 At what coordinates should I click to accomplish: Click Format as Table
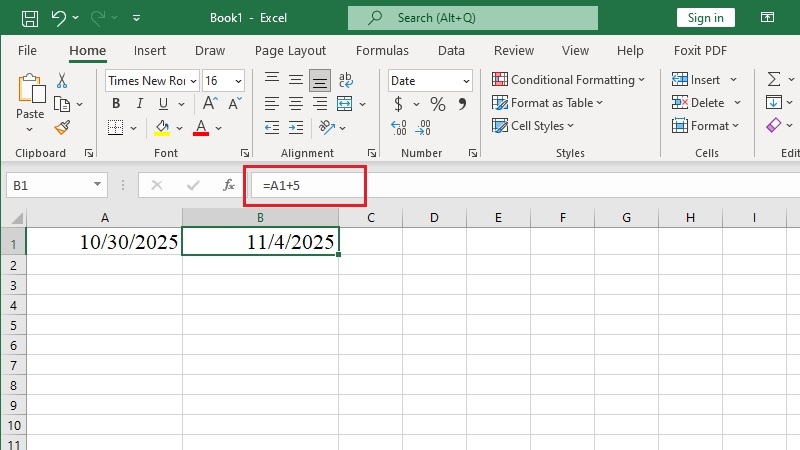[x=547, y=103]
